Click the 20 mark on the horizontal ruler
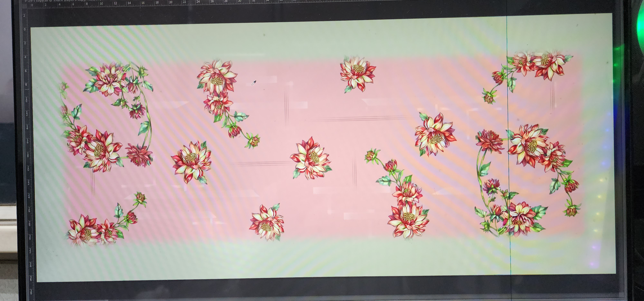Viewport: 644px width, 301px height. (170, 3)
